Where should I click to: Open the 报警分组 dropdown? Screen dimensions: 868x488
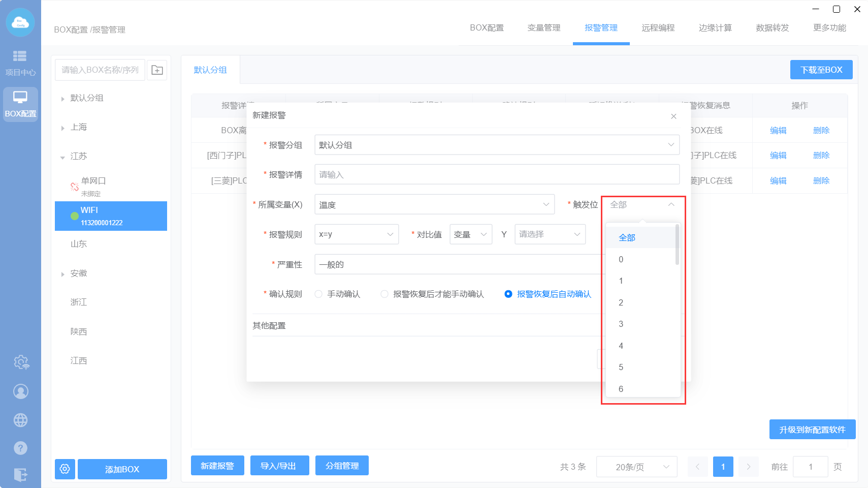point(497,145)
